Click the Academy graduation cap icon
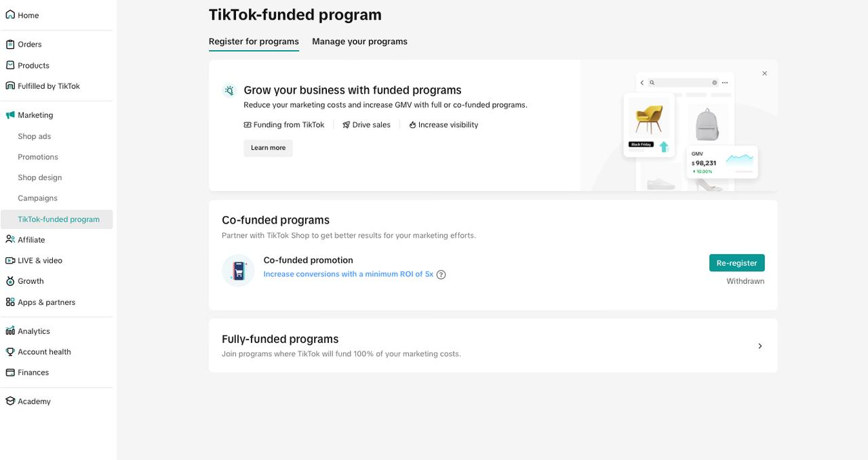Image resolution: width=868 pixels, height=460 pixels. [x=10, y=401]
